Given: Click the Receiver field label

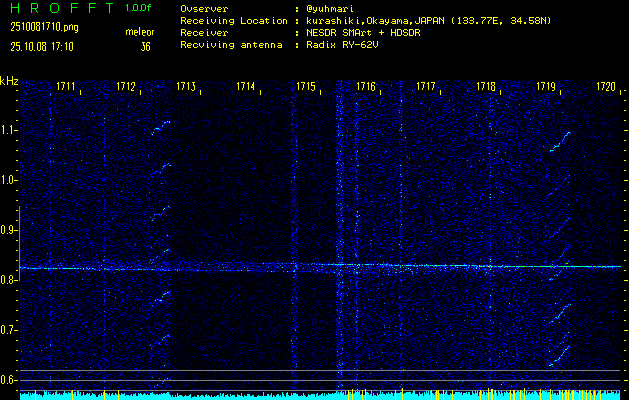Looking at the screenshot, I should click(204, 33).
